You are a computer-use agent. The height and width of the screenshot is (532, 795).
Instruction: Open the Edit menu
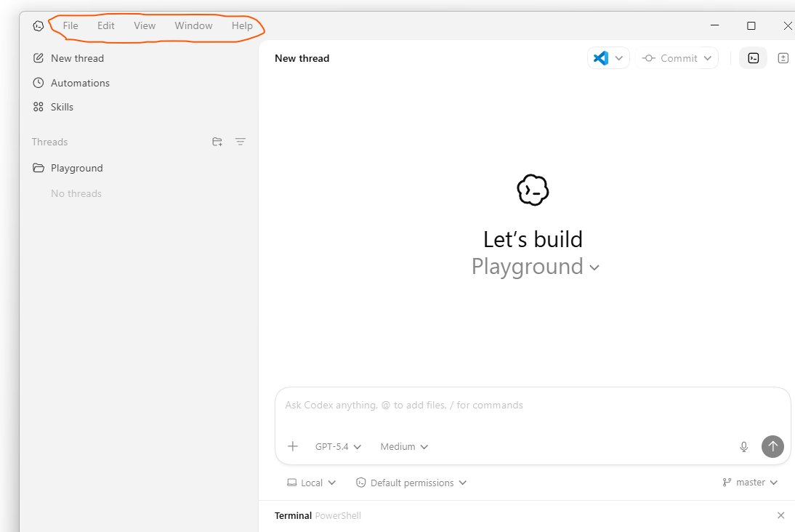coord(106,25)
